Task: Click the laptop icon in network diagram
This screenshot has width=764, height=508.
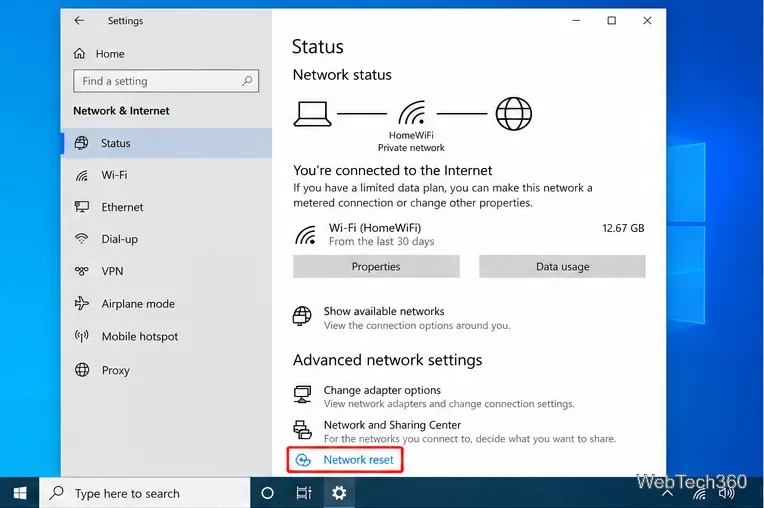Action: tap(312, 114)
